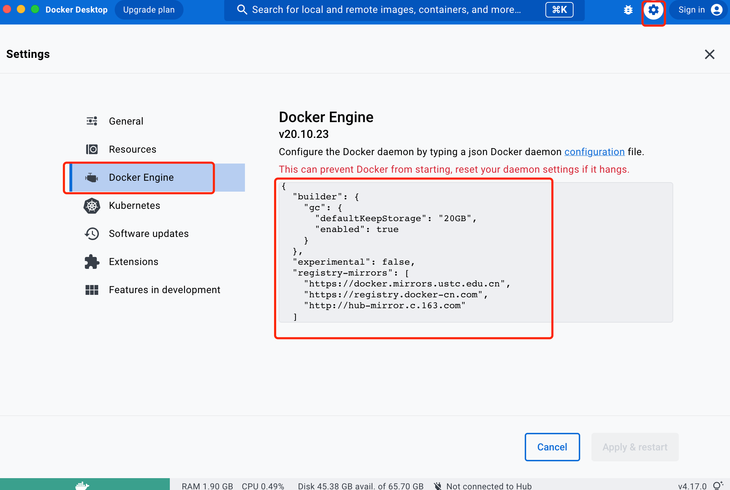Click the Docker Engine icon in sidebar
Image resolution: width=730 pixels, height=490 pixels.
(x=92, y=177)
